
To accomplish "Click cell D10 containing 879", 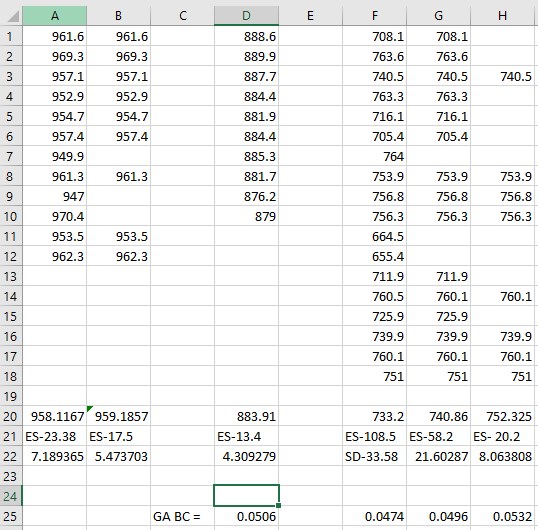I will [246, 216].
